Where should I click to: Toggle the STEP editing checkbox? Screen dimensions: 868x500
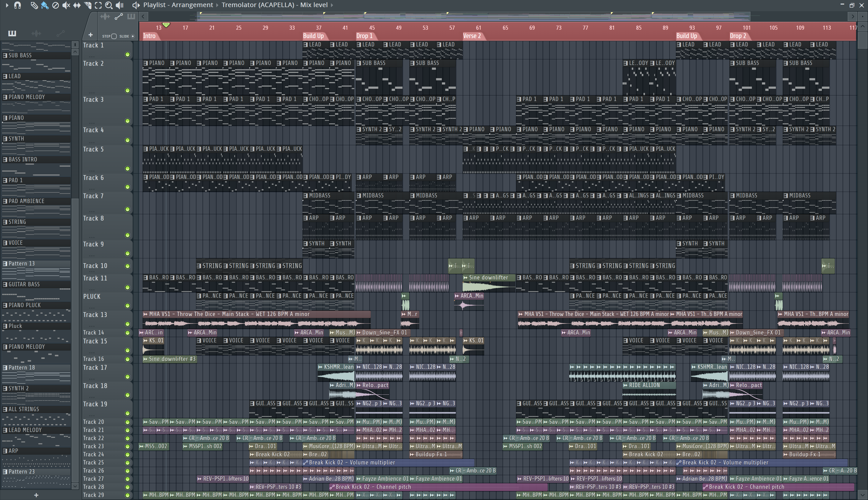tap(114, 36)
